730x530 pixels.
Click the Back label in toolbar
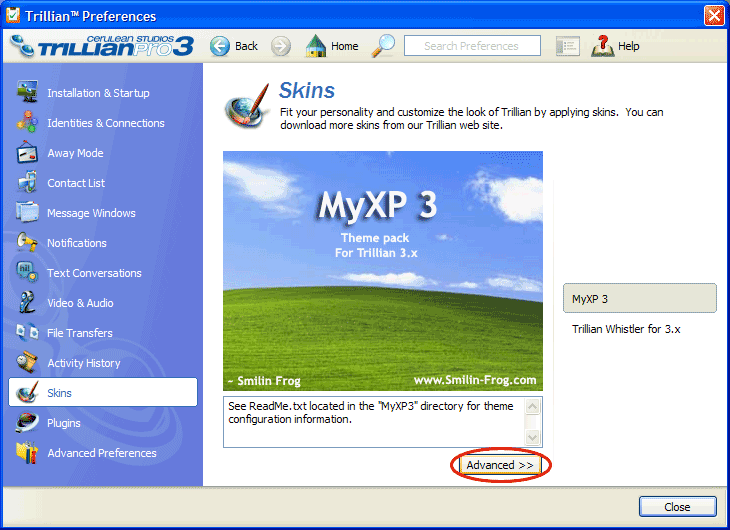point(246,46)
